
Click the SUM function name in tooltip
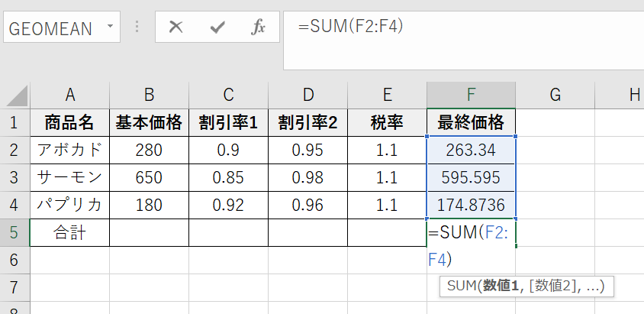click(x=461, y=286)
